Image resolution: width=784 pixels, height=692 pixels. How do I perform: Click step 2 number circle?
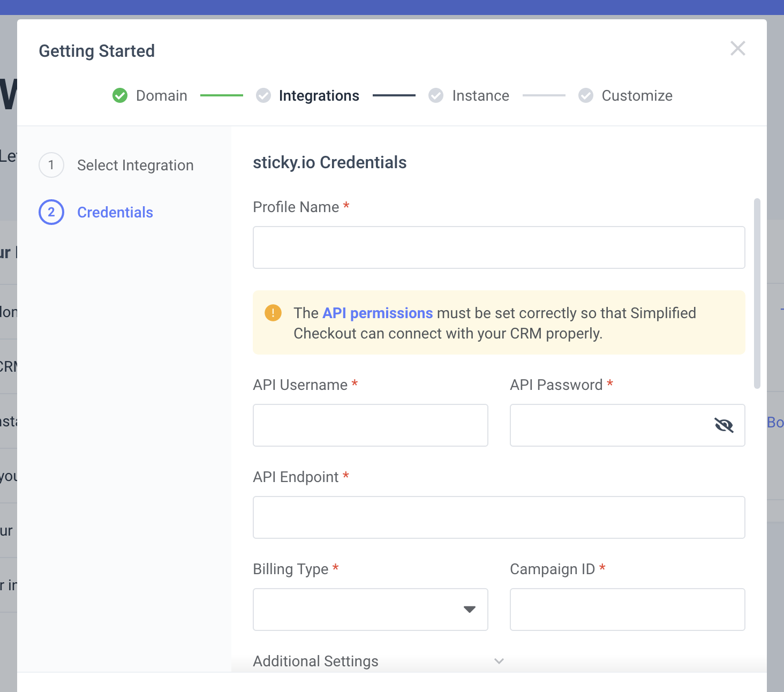(51, 212)
